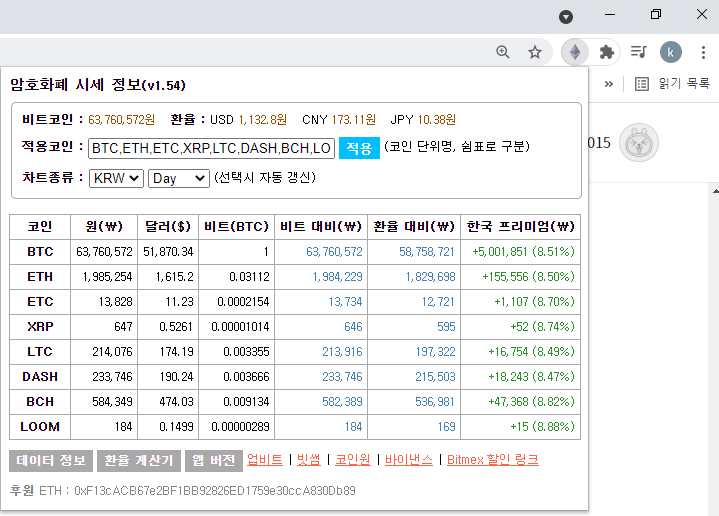This screenshot has width=719, height=516.
Task: Click the rabbit avatar thumbnail on page
Action: click(639, 143)
